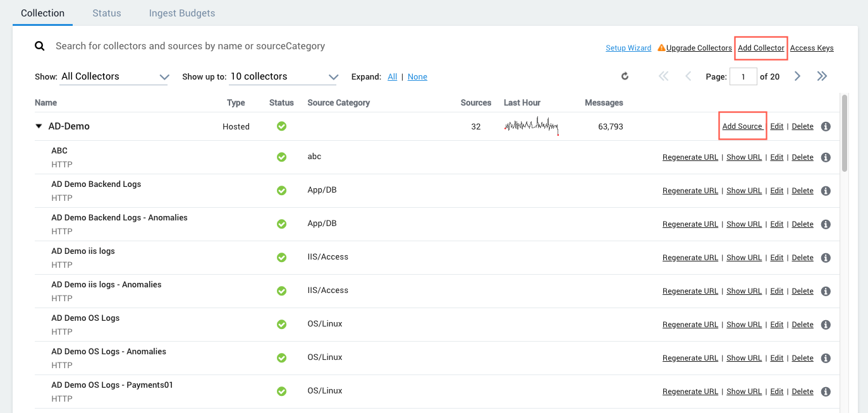
Task: Click Regenerate URL for ABC source
Action: [690, 157]
